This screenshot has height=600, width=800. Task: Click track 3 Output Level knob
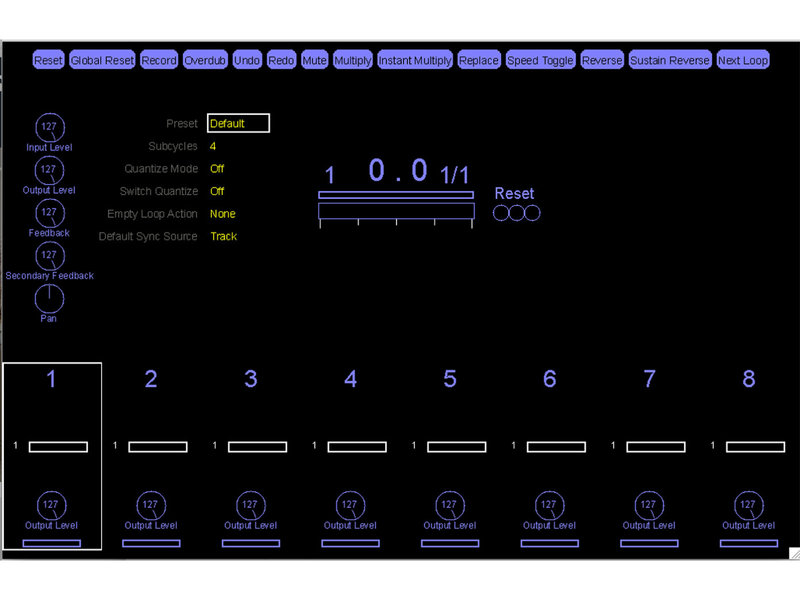(x=250, y=505)
